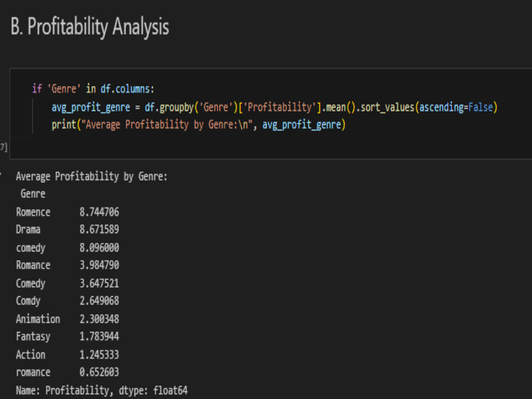This screenshot has width=532, height=399.
Task: Click the 'ascending=False' argument in code
Action: (x=456, y=107)
